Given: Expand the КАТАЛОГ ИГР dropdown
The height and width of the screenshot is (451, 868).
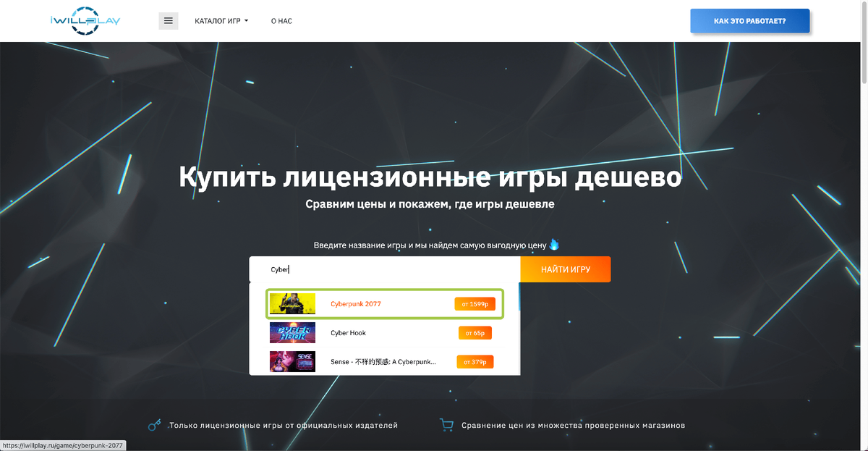Looking at the screenshot, I should tap(221, 21).
